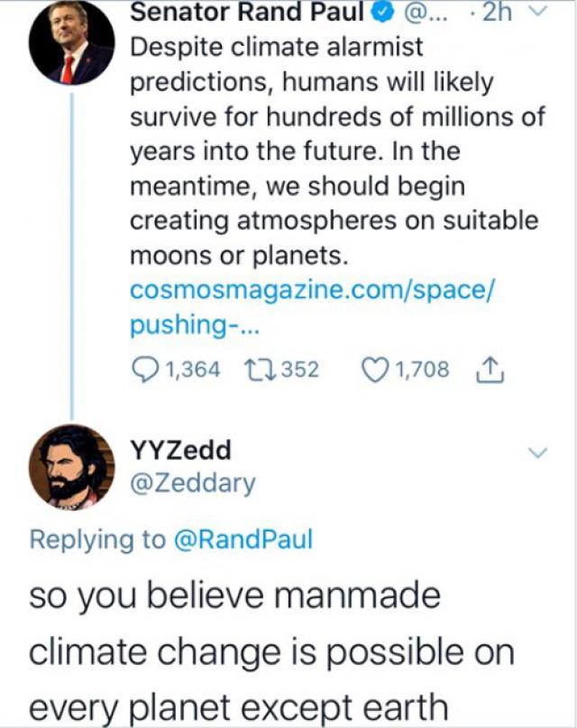
Task: Click the YYZedd display name
Action: 180,449
